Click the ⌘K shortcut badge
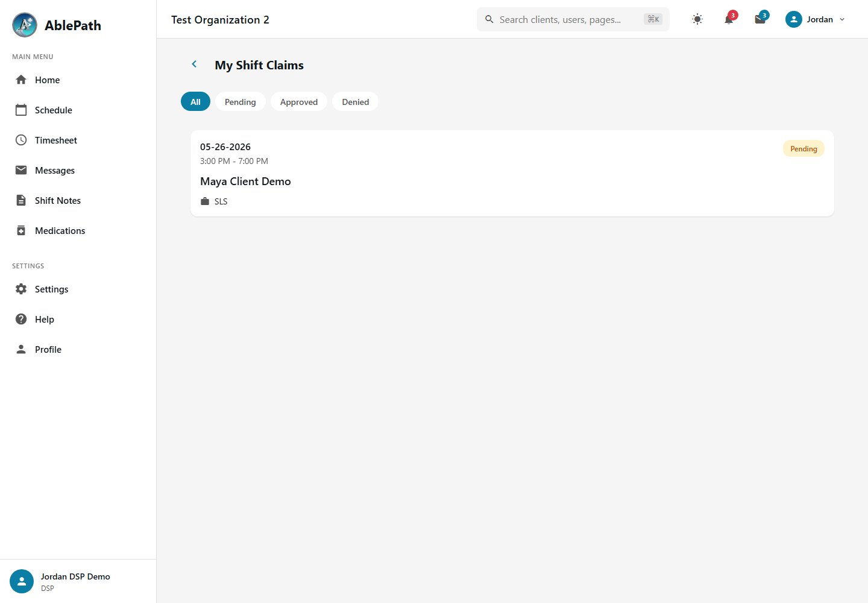868x603 pixels. [653, 19]
